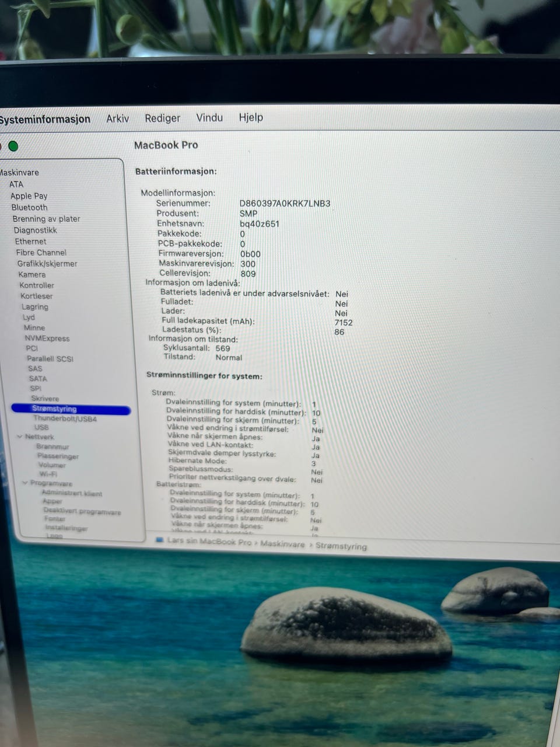This screenshot has width=560, height=747.
Task: Select NVMExpress in the sidebar
Action: coord(47,338)
